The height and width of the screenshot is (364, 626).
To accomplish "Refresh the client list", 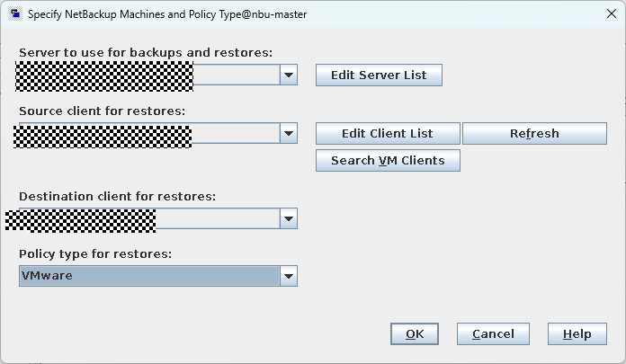I will (x=534, y=134).
